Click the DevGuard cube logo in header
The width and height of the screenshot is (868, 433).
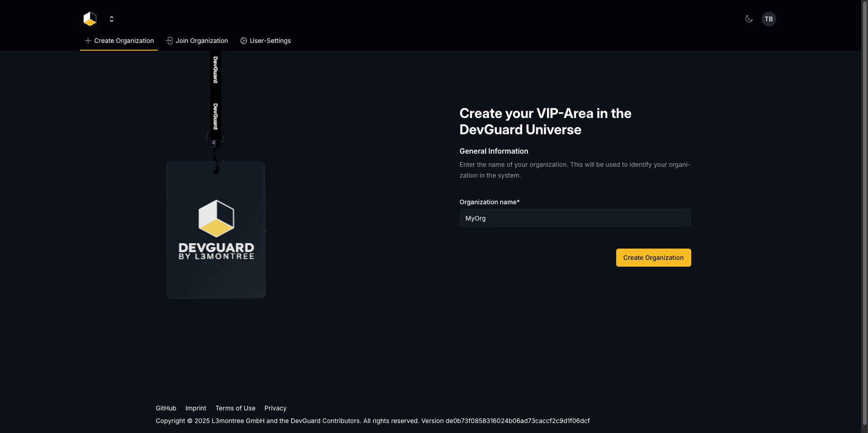(90, 19)
